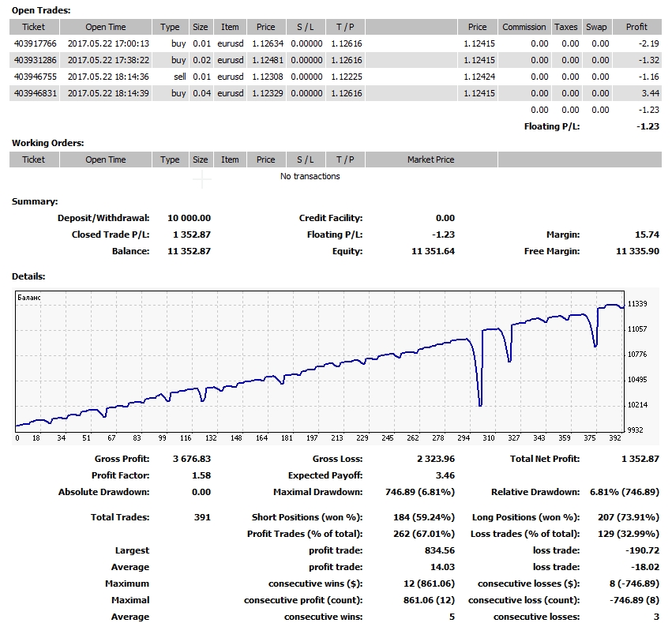The height and width of the screenshot is (623, 672).
Task: Click open time 2017.05.22 17:00:13
Action: pos(106,43)
